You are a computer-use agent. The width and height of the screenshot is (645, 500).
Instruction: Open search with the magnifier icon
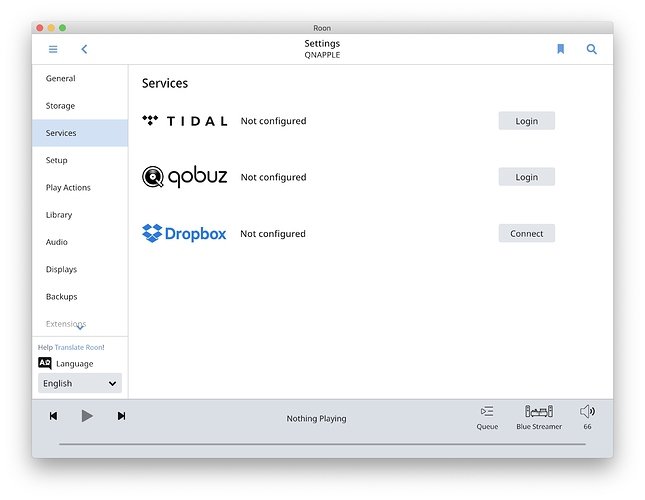pos(592,49)
